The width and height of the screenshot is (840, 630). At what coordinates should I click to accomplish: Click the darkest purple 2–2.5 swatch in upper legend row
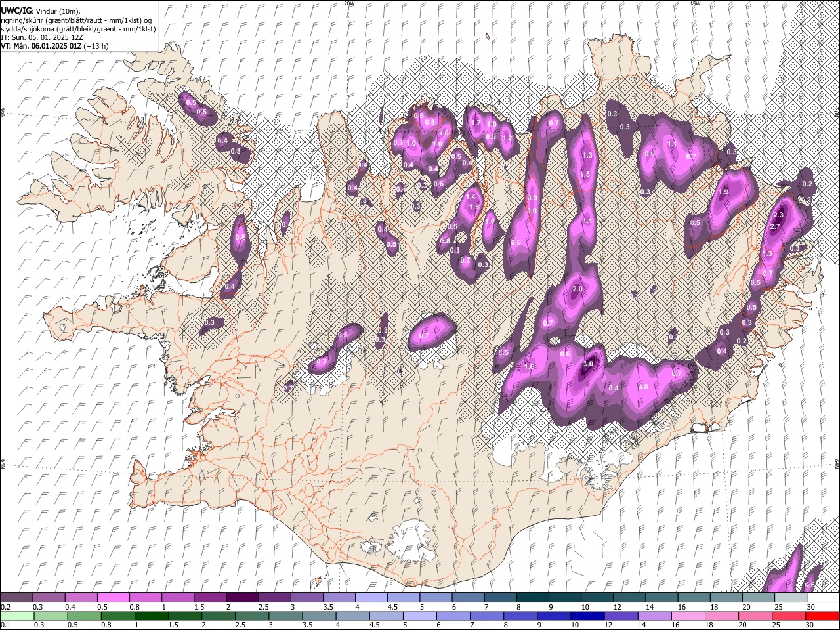click(x=242, y=598)
